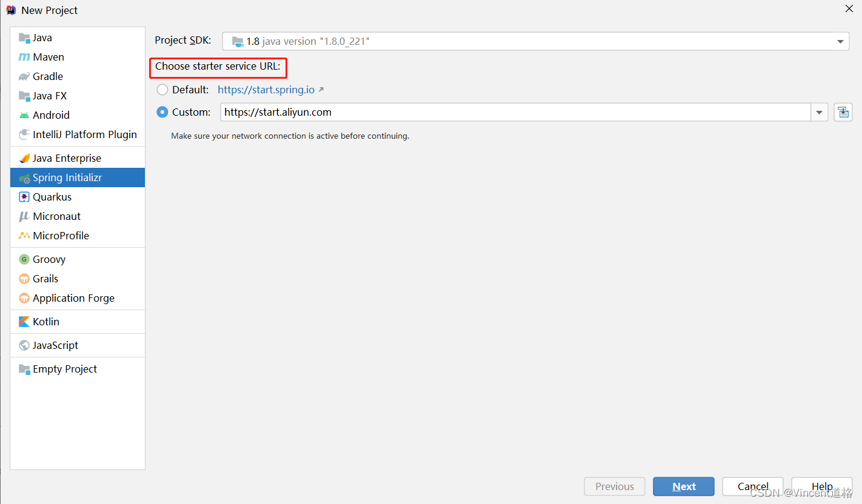Viewport: 862px width, 504px height.
Task: Select the Maven project generator
Action: pos(47,56)
